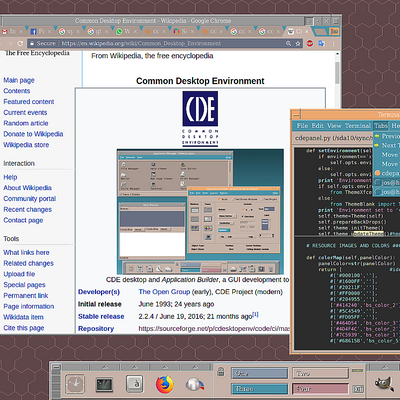
Task: Open a new Chrome tab
Action: pyautogui.click(x=320, y=32)
